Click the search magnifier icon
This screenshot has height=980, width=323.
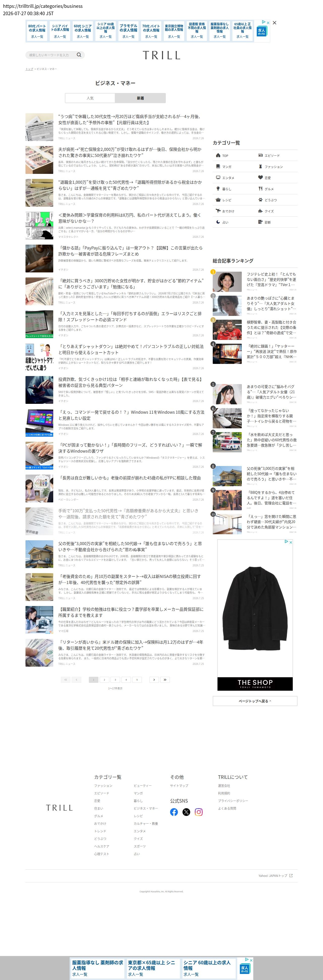click(x=79, y=55)
